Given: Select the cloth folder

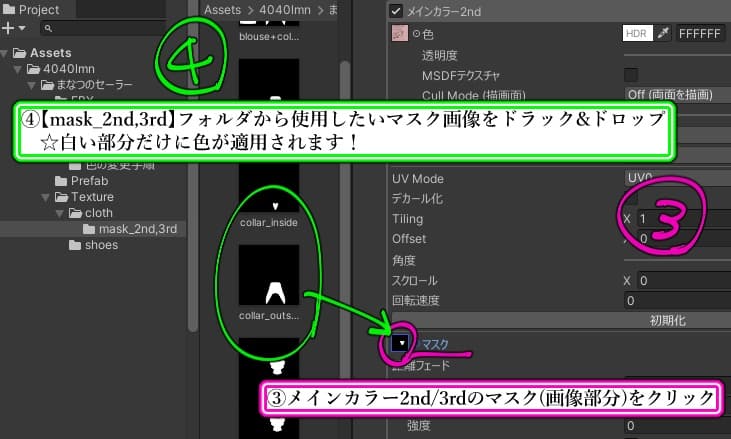Looking at the screenshot, I should tap(98, 213).
